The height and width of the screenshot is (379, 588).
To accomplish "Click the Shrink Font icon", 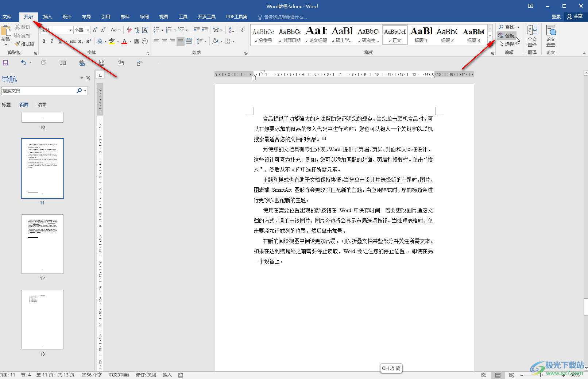I will point(103,30).
